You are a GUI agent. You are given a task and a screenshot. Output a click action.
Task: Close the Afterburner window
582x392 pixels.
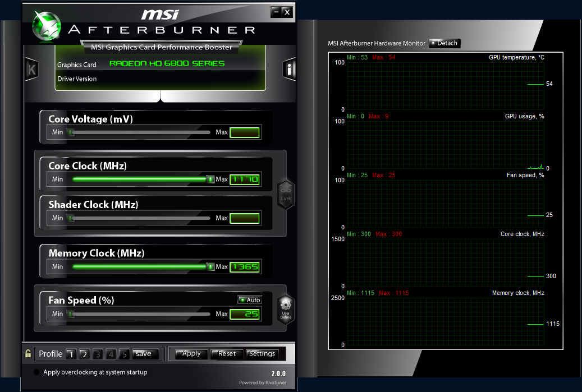coord(287,12)
